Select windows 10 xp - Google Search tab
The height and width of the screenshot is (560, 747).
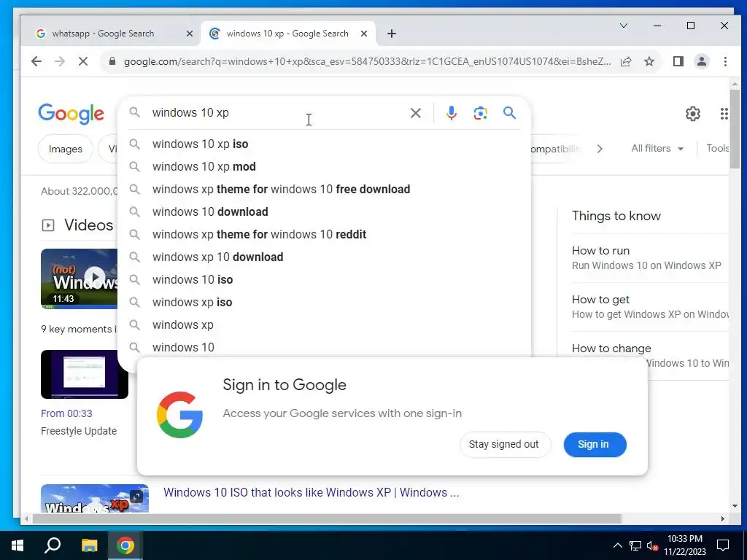[x=287, y=34]
